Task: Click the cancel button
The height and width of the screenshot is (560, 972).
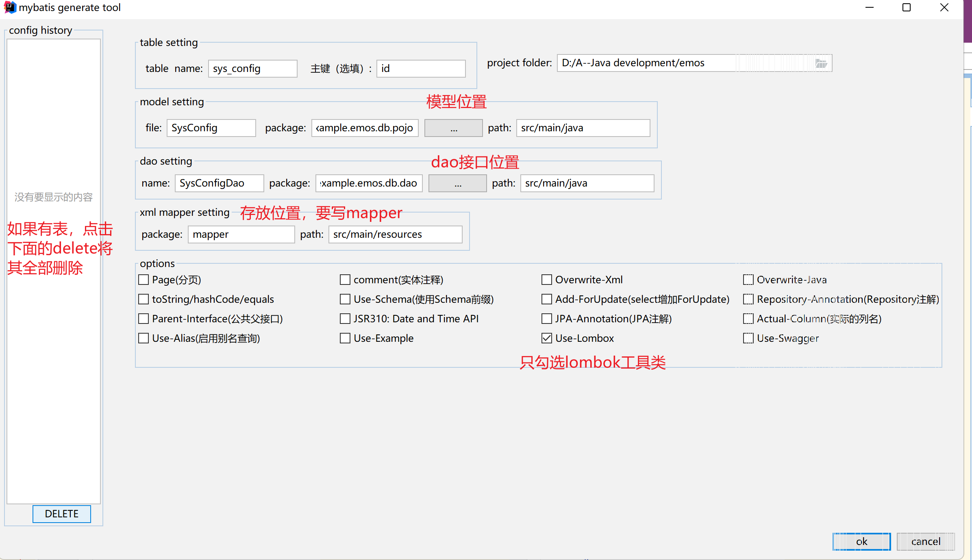Action: [925, 541]
